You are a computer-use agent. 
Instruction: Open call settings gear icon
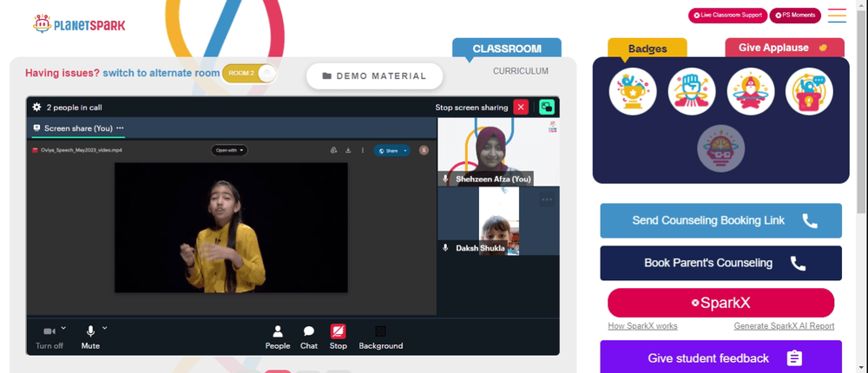[37, 108]
